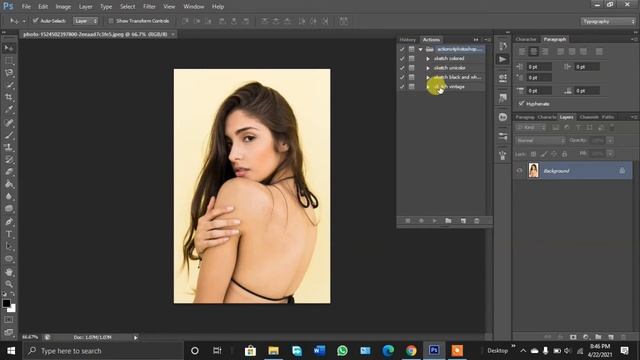
Task: Click the Lock image pixels brush icon
Action: click(544, 154)
